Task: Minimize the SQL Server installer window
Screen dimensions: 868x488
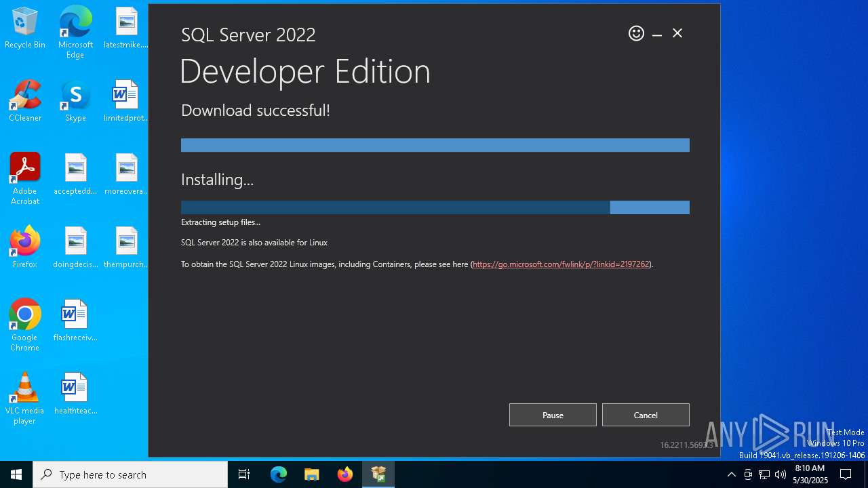Action: point(657,34)
